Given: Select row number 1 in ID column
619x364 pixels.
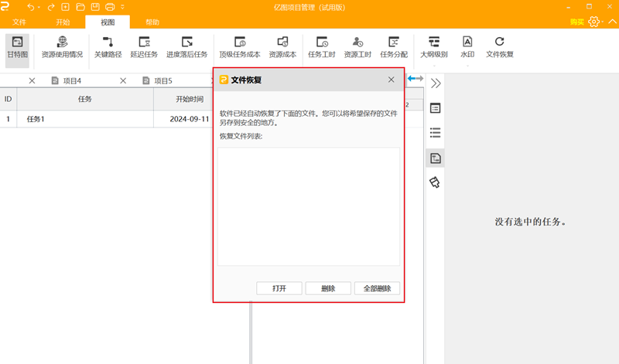Looking at the screenshot, I should [x=8, y=119].
